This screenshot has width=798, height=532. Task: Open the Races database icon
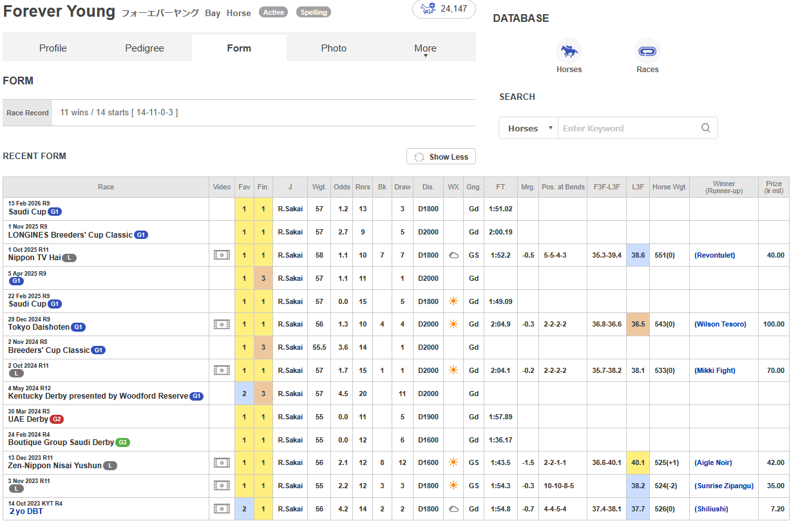(x=647, y=50)
